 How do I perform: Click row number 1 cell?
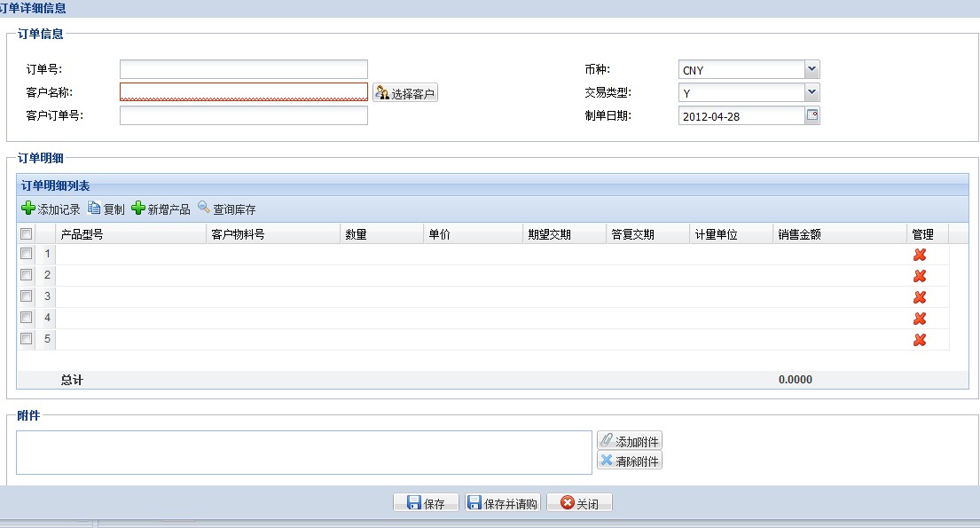(46, 254)
